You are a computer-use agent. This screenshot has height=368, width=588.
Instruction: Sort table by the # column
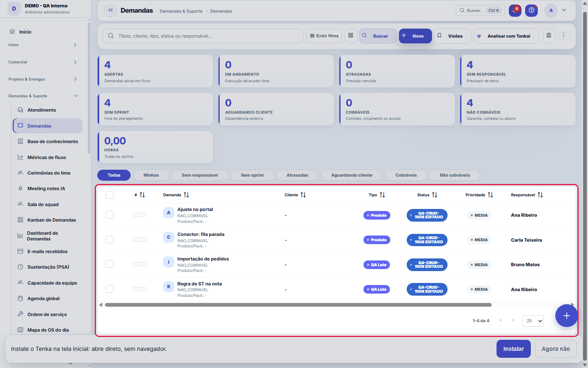[x=142, y=195]
